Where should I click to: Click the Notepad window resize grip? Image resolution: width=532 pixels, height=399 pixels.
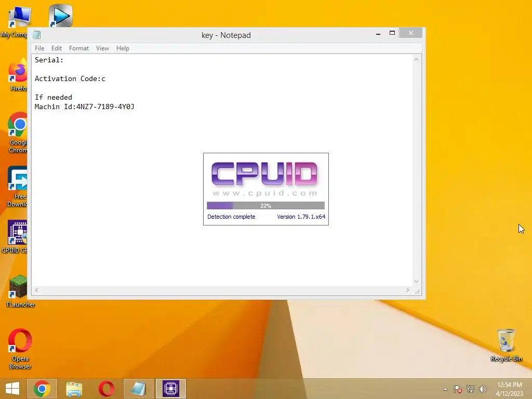[x=417, y=291]
